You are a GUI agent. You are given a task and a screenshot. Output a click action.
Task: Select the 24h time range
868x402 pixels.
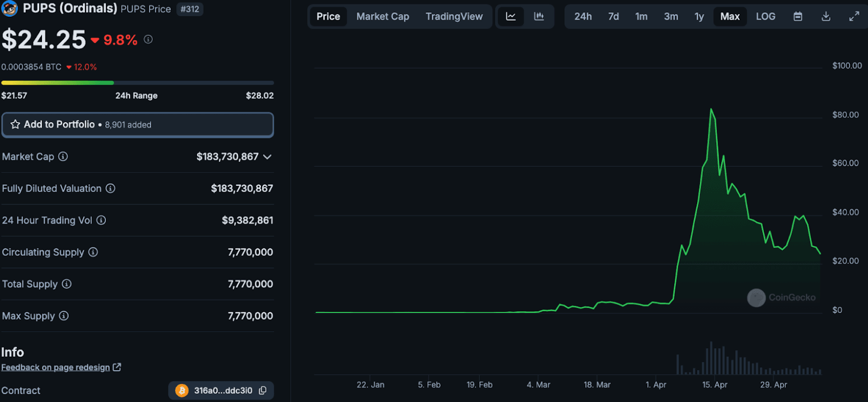click(x=583, y=16)
